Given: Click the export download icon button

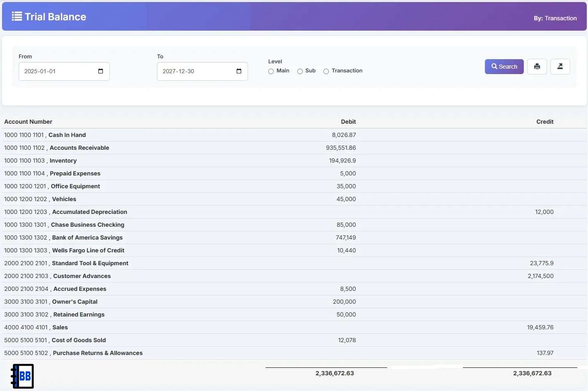Looking at the screenshot, I should coord(560,67).
